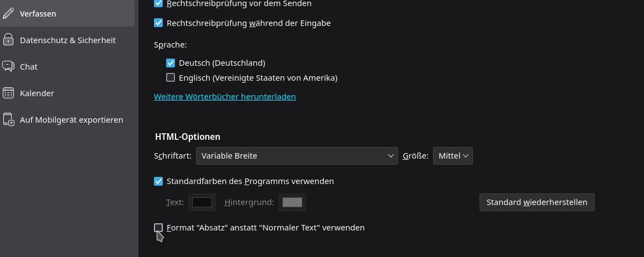Enable Format "Absatz" anstatt "Normaler Text"
Viewport: 644px width, 257px height.
(x=158, y=227)
